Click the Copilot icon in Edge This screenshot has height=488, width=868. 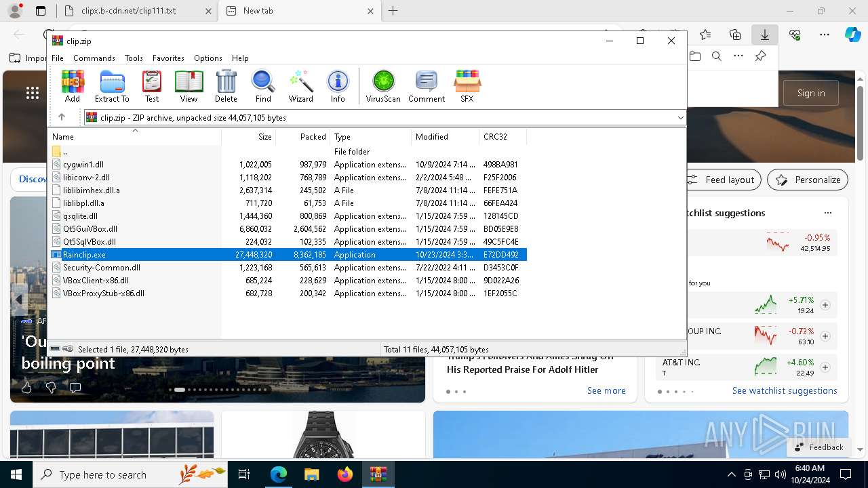click(x=852, y=35)
